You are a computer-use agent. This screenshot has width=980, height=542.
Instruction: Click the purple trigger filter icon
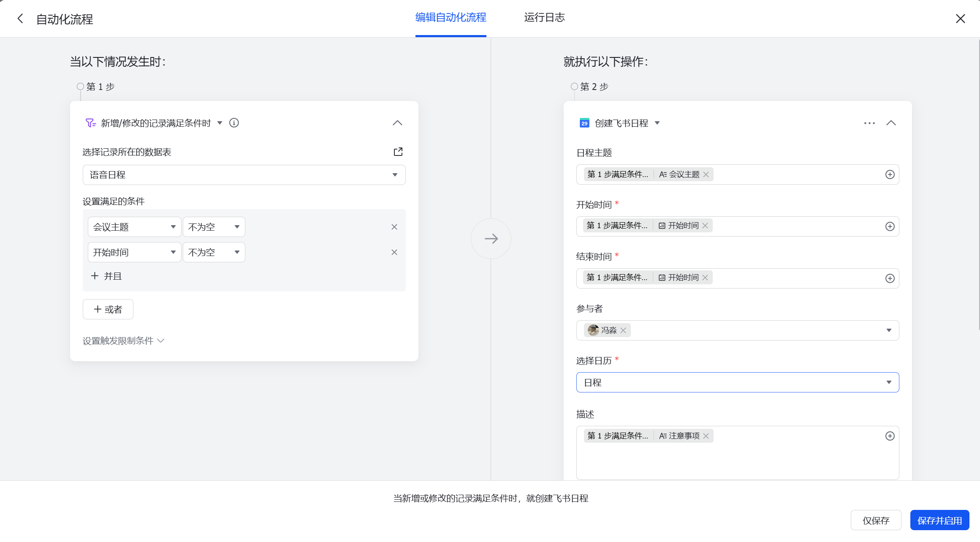90,123
